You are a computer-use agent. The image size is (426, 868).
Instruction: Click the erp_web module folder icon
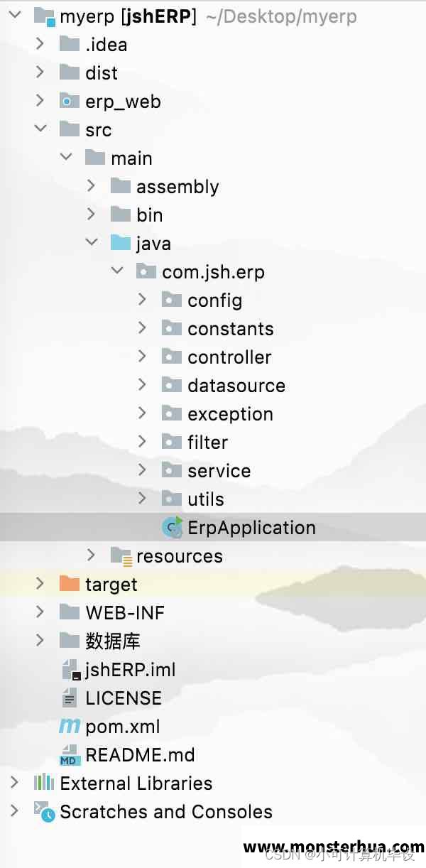[70, 101]
